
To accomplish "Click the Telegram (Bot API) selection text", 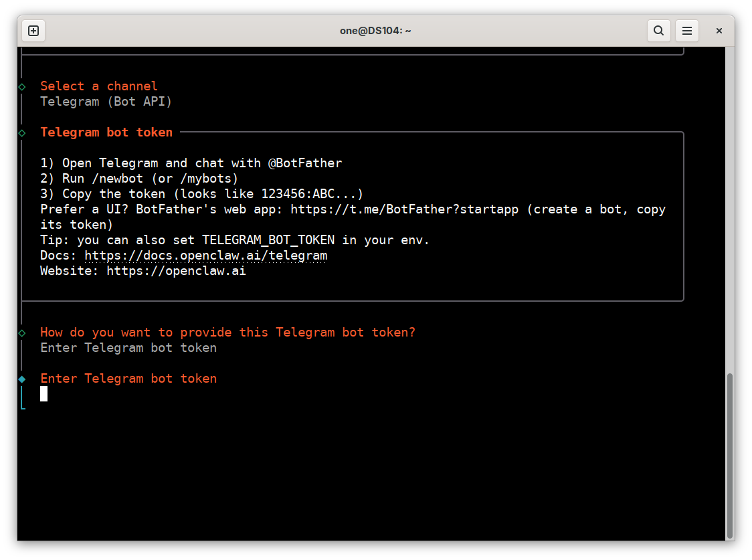I will [106, 102].
